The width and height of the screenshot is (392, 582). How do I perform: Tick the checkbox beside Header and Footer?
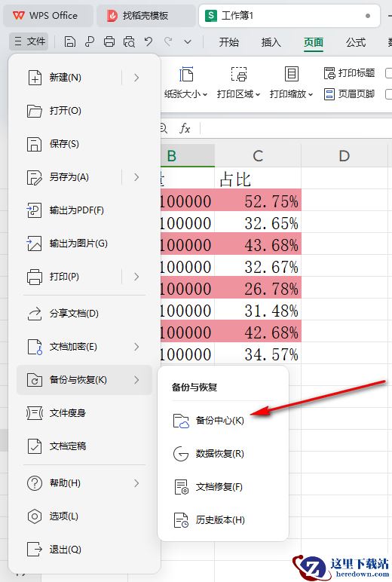coord(388,94)
